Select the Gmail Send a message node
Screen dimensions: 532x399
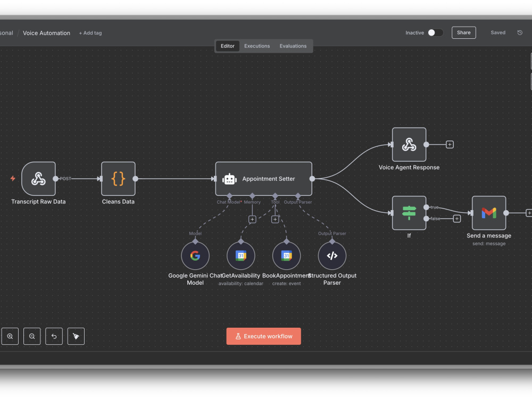489,213
